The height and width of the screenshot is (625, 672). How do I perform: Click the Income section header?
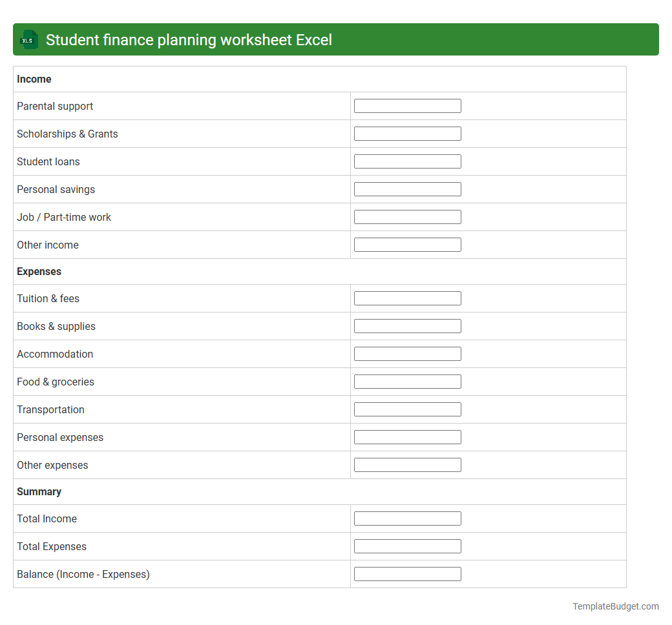(34, 79)
